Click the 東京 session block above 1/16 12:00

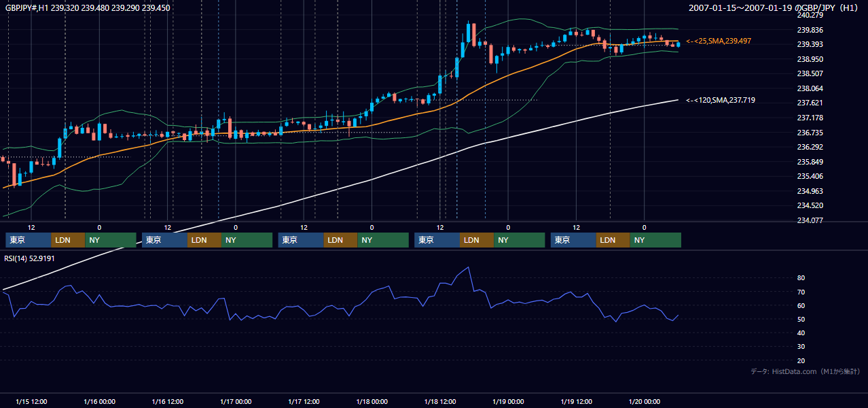point(164,240)
